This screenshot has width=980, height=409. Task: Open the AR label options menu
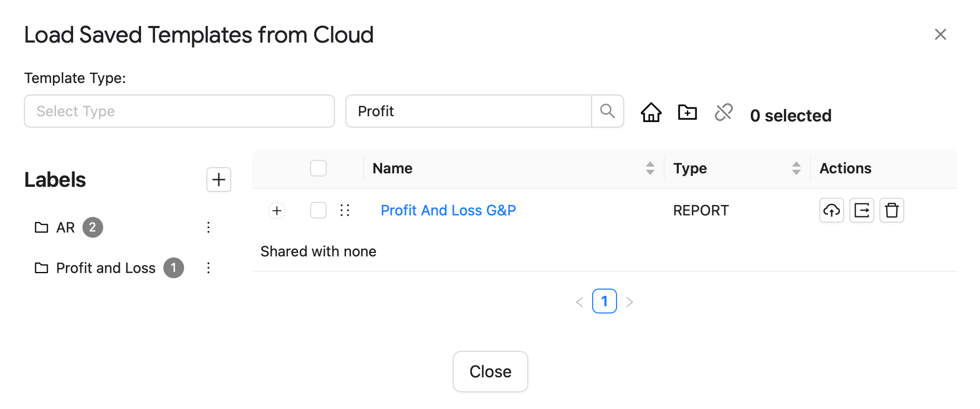[x=208, y=227]
